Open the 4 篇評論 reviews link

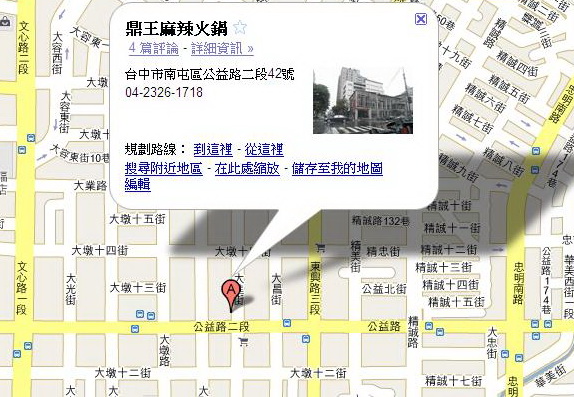pos(154,48)
